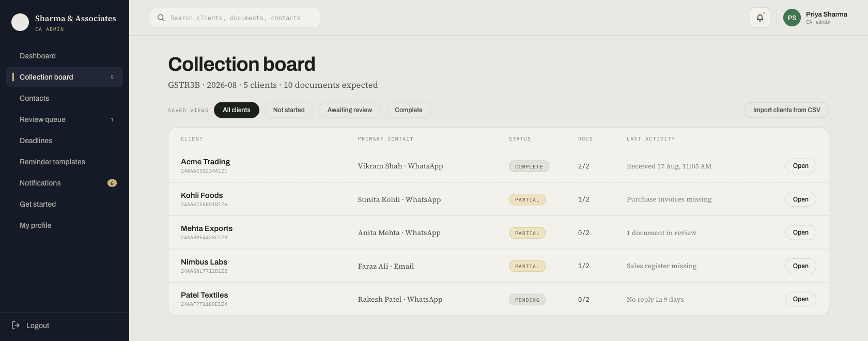Click the PENDING status badge for Patel Textiles
Viewport: 868px width, 341px height.
(x=527, y=300)
